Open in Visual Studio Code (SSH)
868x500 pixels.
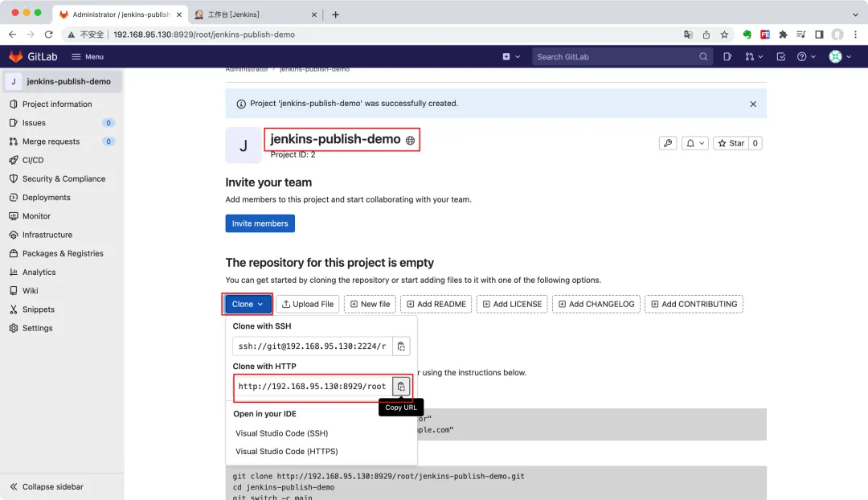pyautogui.click(x=282, y=433)
